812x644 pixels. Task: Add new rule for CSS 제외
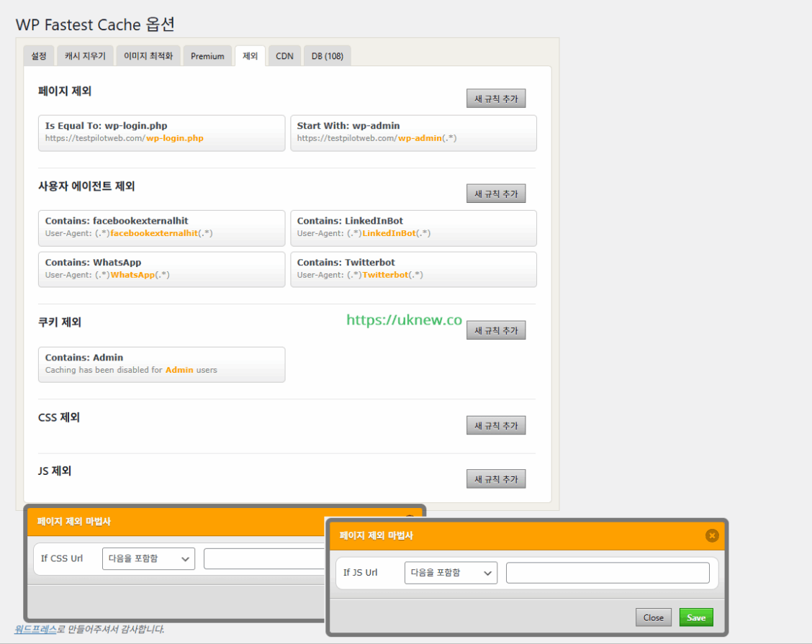click(496, 425)
